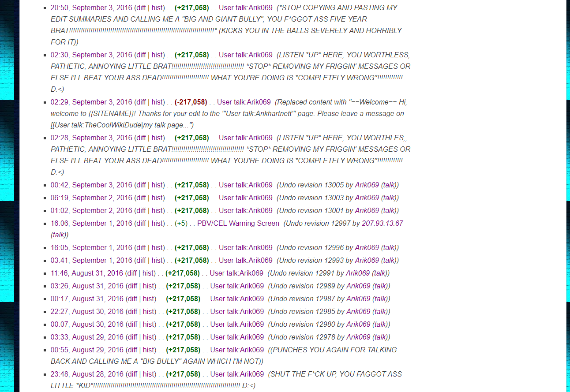Open talk link in Undo revision 12993 summary
The height and width of the screenshot is (392, 570).
389,260
